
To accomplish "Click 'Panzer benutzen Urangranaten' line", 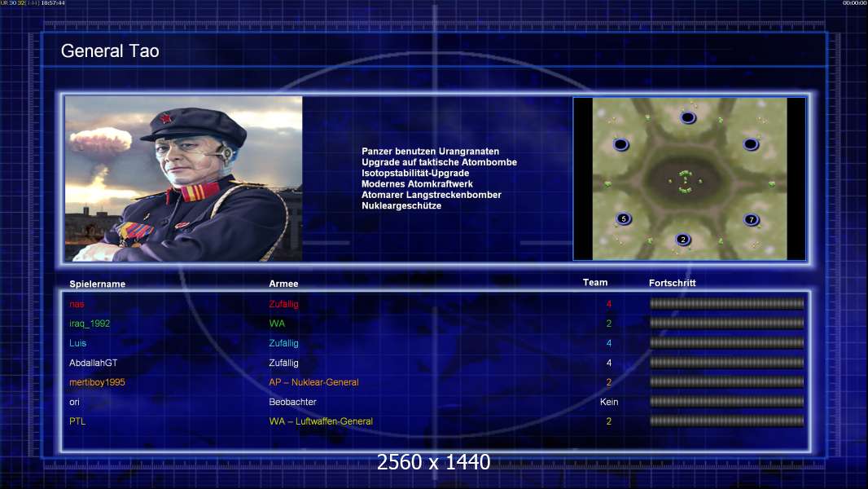I will point(430,152).
